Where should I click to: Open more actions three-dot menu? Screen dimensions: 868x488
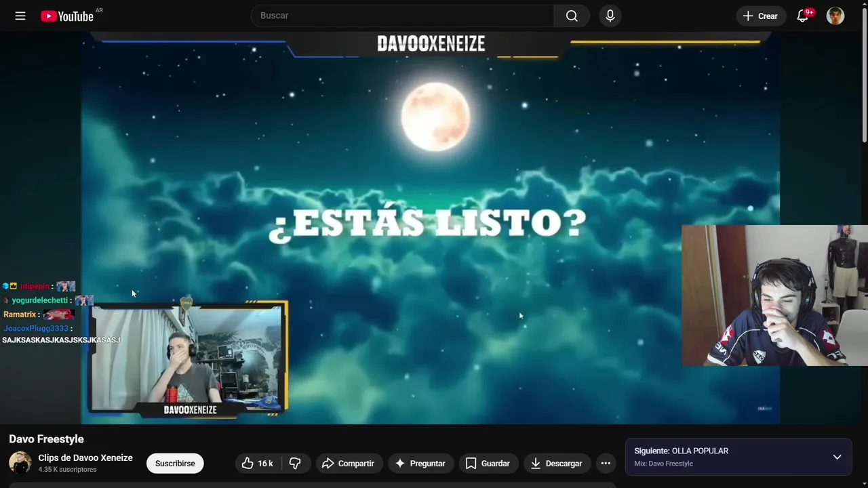click(606, 464)
